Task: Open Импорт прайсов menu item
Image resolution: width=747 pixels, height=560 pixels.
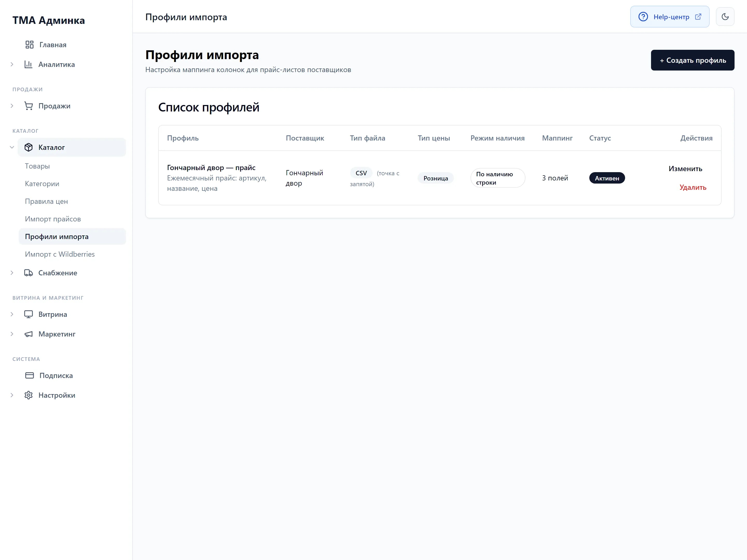Action: [x=72, y=219]
